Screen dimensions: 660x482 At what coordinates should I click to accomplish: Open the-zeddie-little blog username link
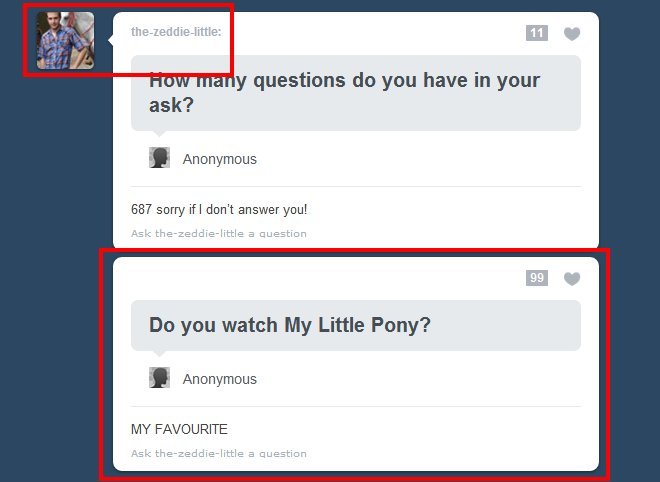[176, 32]
